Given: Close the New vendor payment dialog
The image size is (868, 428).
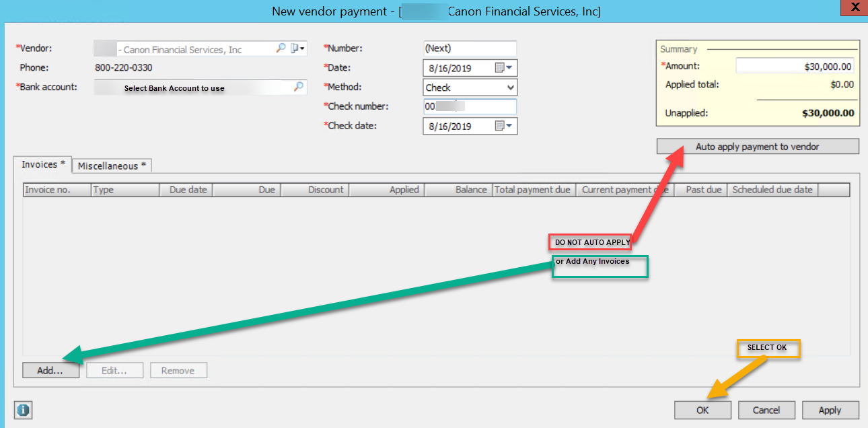Looking at the screenshot, I should [x=854, y=8].
